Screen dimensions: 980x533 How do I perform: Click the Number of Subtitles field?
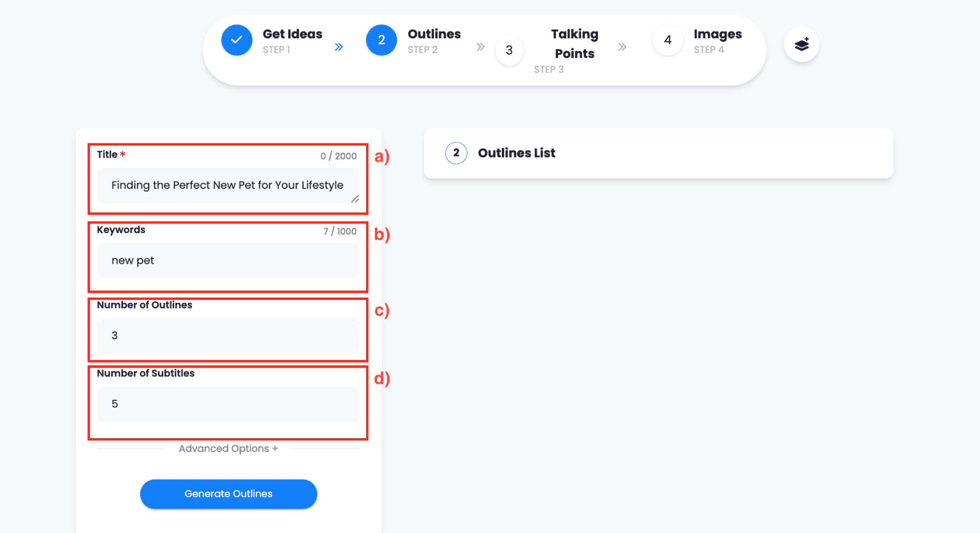(x=228, y=404)
